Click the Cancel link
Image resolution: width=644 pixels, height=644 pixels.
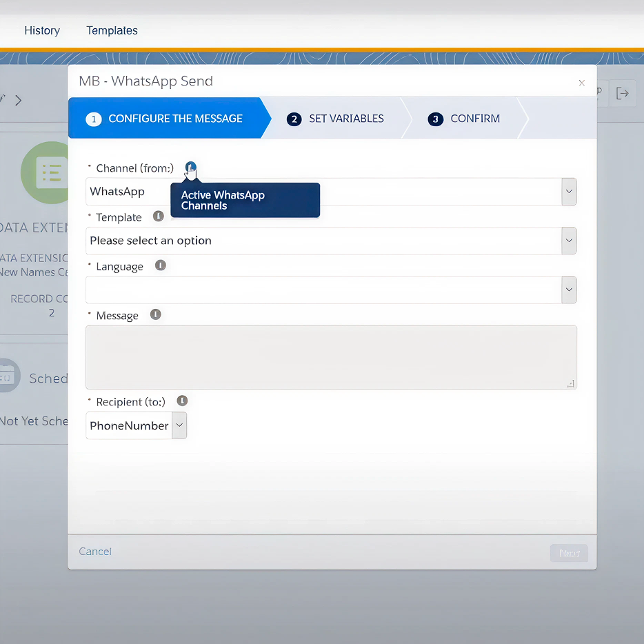point(95,552)
